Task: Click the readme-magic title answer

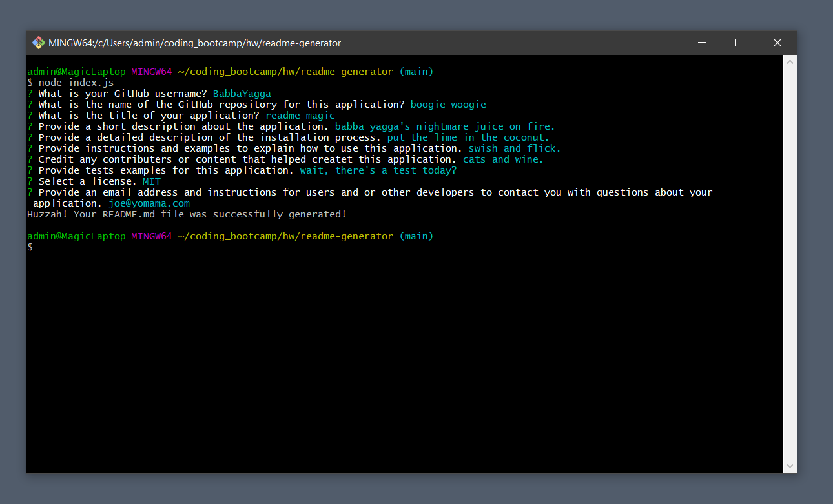Action: [300, 115]
